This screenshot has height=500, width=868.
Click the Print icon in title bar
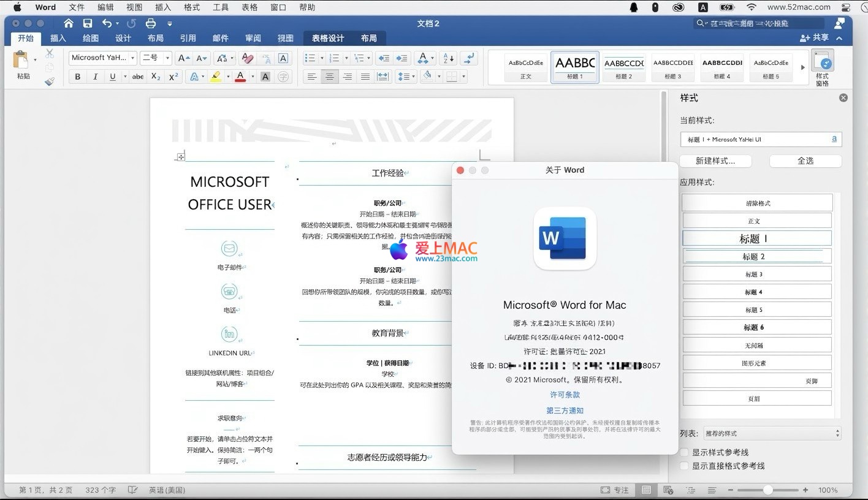[151, 23]
